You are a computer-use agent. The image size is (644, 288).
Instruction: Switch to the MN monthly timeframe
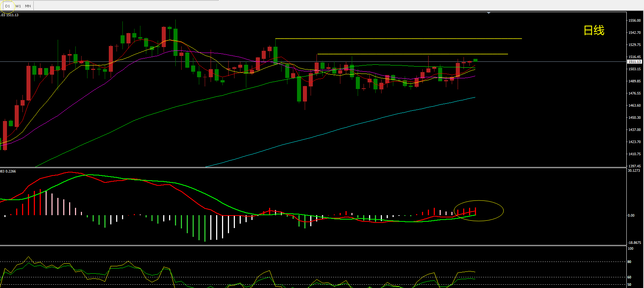click(x=28, y=6)
